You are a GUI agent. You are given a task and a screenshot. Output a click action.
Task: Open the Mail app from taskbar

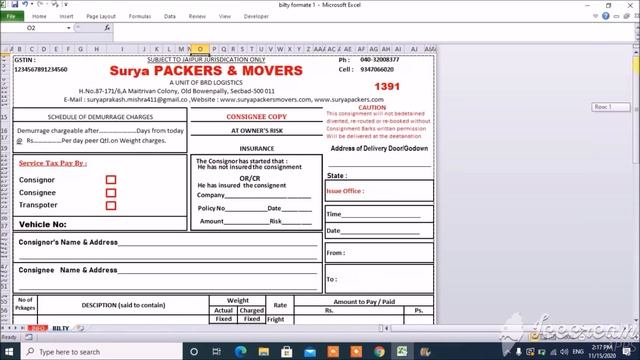[310, 352]
